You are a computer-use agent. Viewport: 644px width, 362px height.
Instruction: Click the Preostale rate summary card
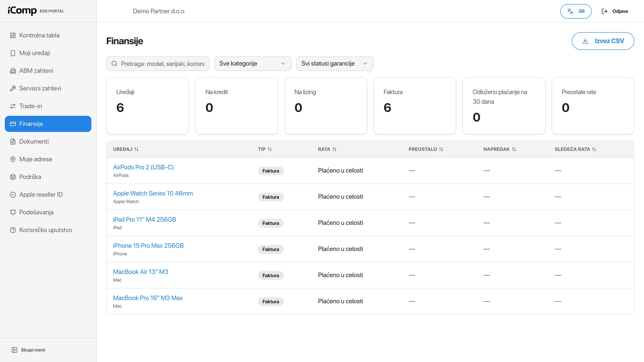pos(593,106)
